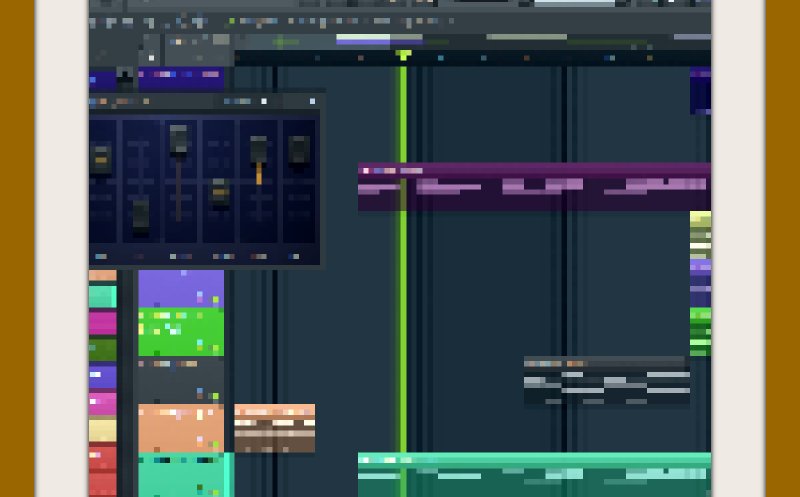This screenshot has height=497, width=800.
Task: Click the second mixer channel fader knob
Action: click(x=141, y=215)
